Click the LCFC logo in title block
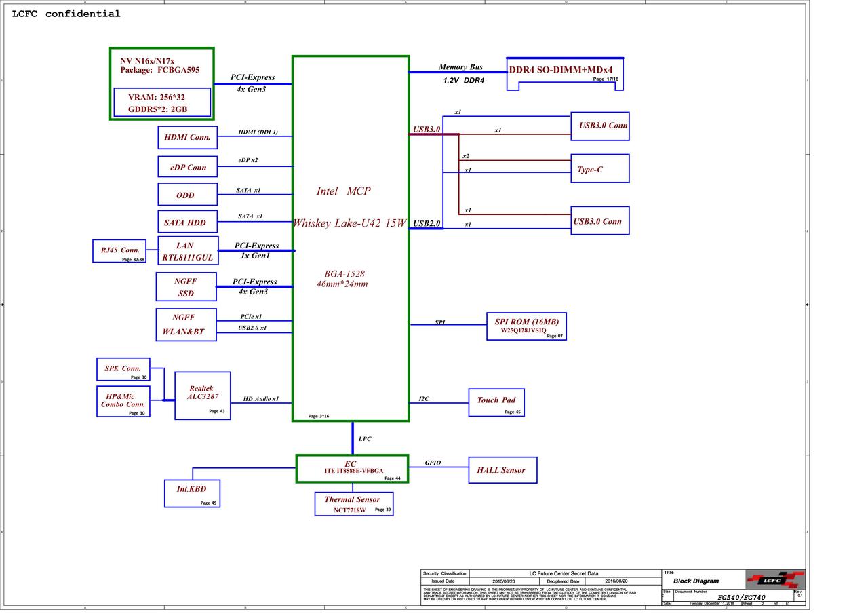The image size is (868, 614). [775, 579]
